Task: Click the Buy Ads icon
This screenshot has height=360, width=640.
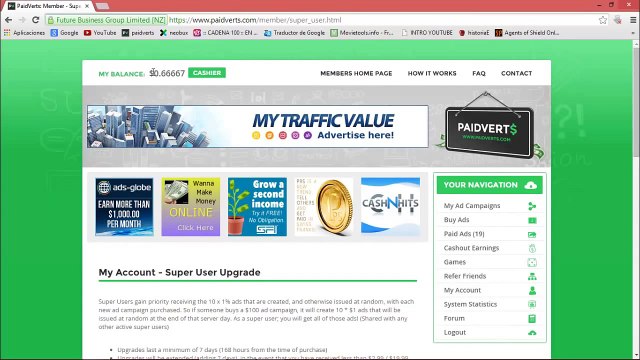Action: [x=532, y=220]
